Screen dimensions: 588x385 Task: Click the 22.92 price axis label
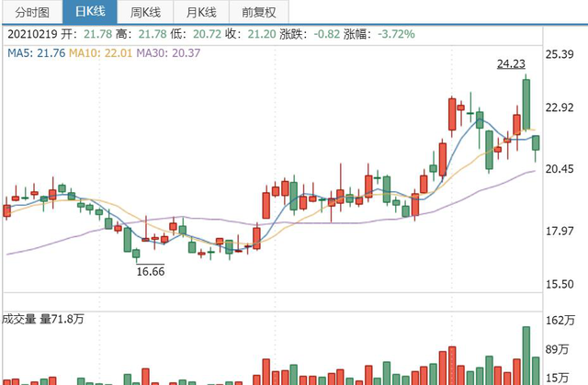pyautogui.click(x=560, y=108)
